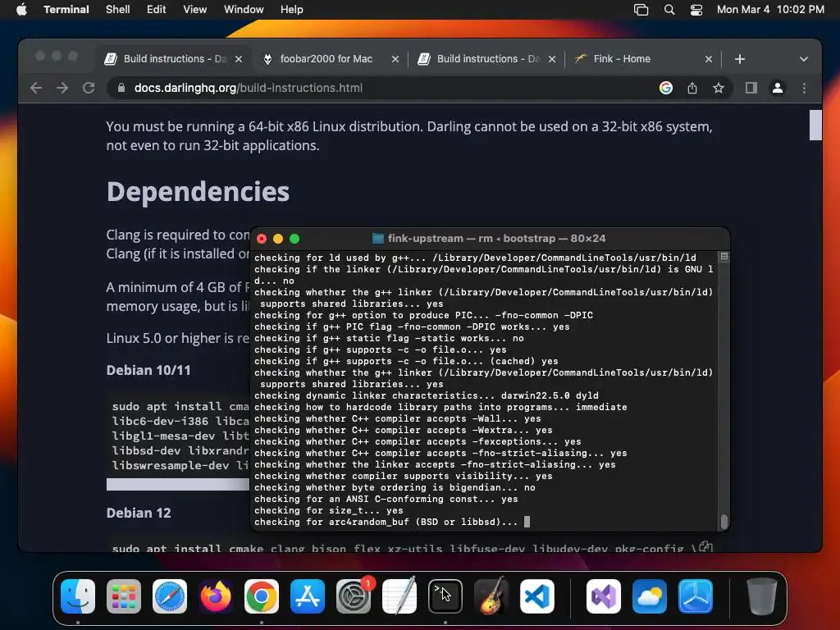
Task: Open the Edit menu
Action: [157, 10]
